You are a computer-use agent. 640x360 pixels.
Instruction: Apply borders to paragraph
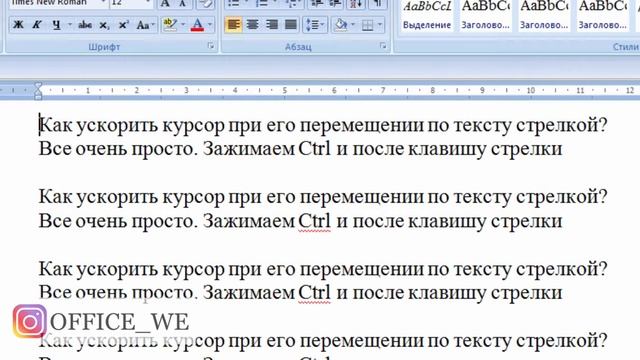[368, 25]
